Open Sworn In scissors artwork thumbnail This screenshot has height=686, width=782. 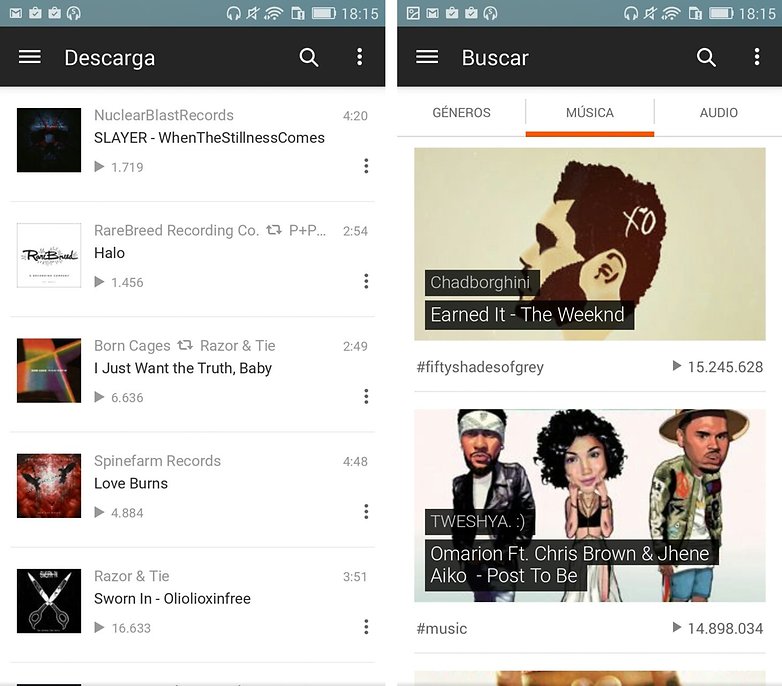49,601
